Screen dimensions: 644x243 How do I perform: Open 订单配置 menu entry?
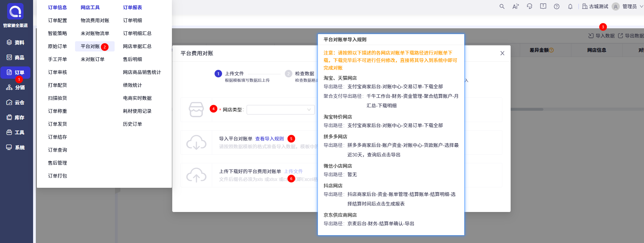tap(58, 20)
